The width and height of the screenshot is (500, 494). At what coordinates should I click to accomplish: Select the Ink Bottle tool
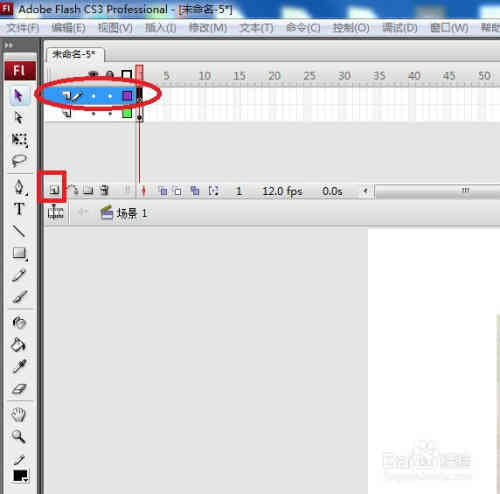tap(19, 322)
